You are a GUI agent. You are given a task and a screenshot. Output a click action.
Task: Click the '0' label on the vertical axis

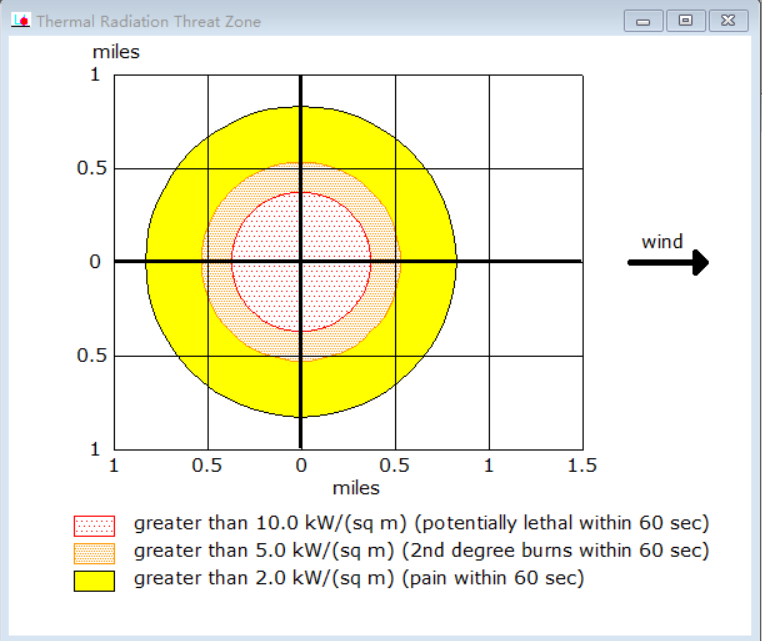pyautogui.click(x=95, y=262)
